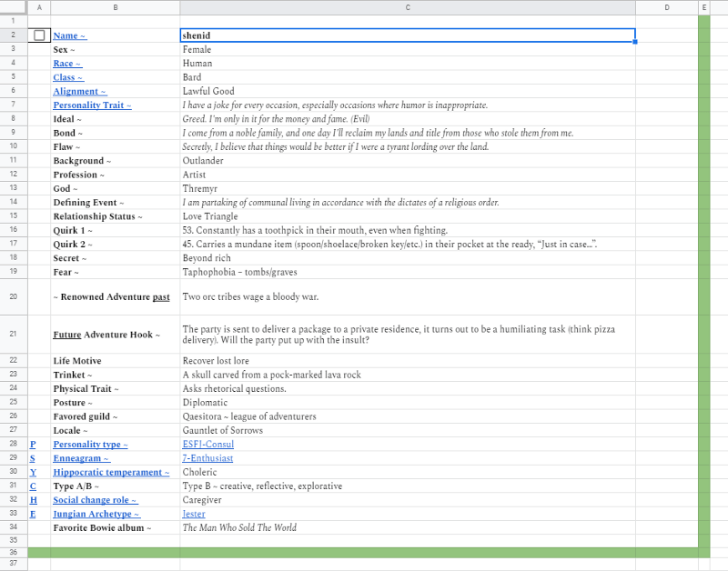Click the select-all corner box

pos(14,7)
